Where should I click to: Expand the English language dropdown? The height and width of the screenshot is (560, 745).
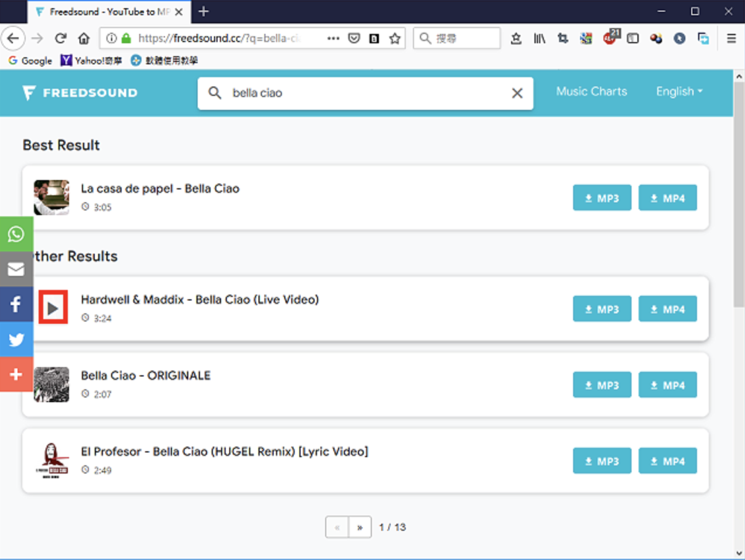(679, 91)
